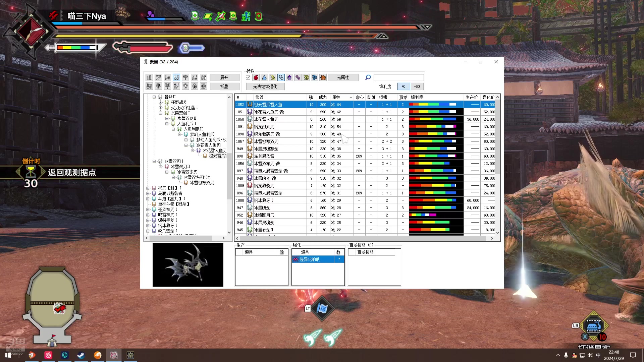Expand the 苍风神刃 I tree node
The image size is (644, 362).
point(148,209)
